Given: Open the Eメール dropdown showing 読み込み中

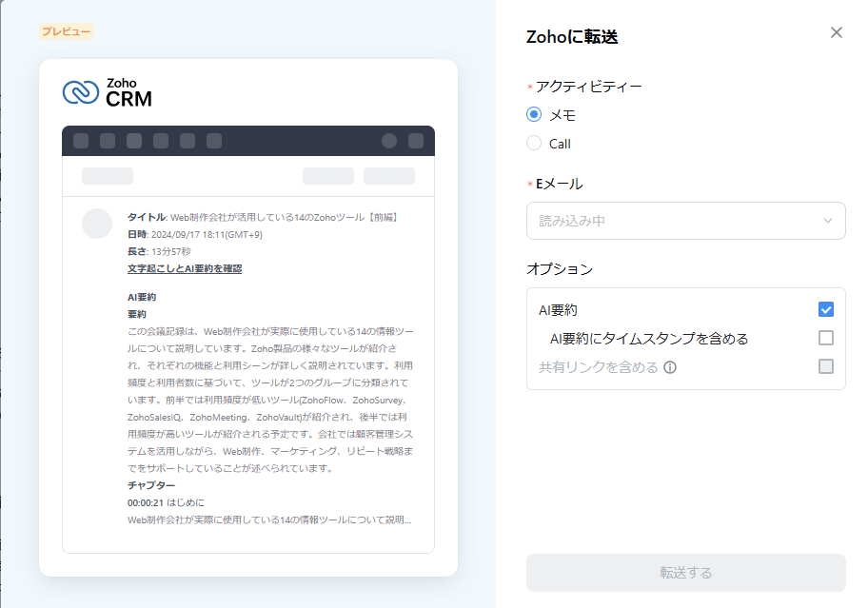Looking at the screenshot, I should coord(686,221).
